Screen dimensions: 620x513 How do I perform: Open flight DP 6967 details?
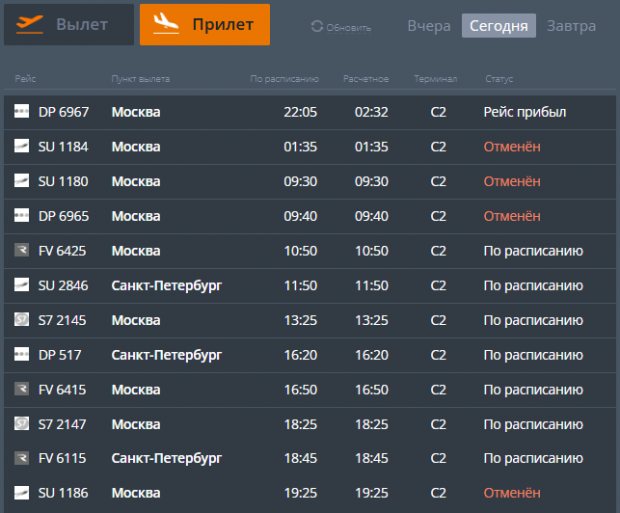310,112
